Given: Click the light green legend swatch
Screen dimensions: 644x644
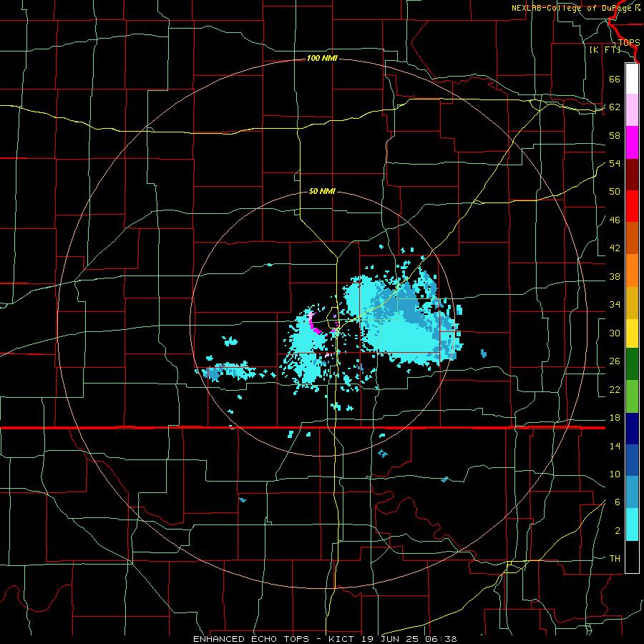Looking at the screenshot, I should click(x=632, y=396).
